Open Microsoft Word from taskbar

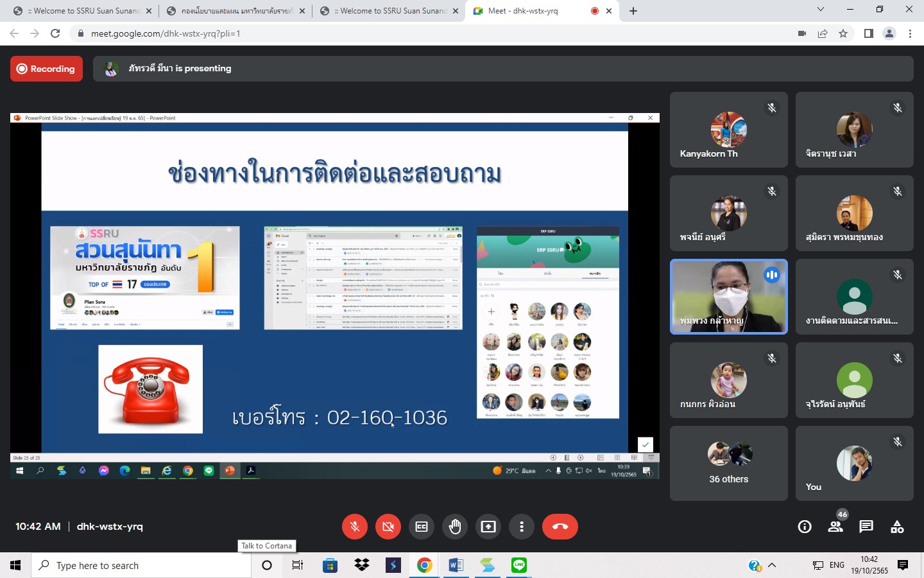pyautogui.click(x=456, y=565)
